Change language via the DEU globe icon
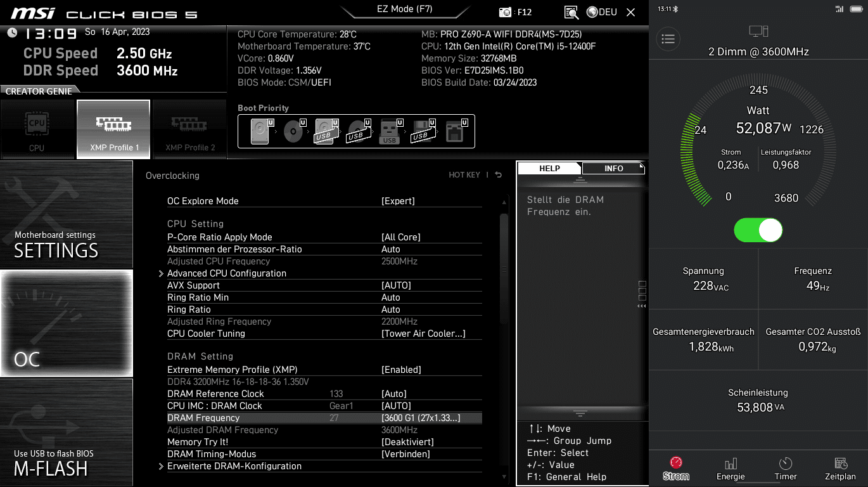Screen dimensions: 868x487 click(x=602, y=12)
